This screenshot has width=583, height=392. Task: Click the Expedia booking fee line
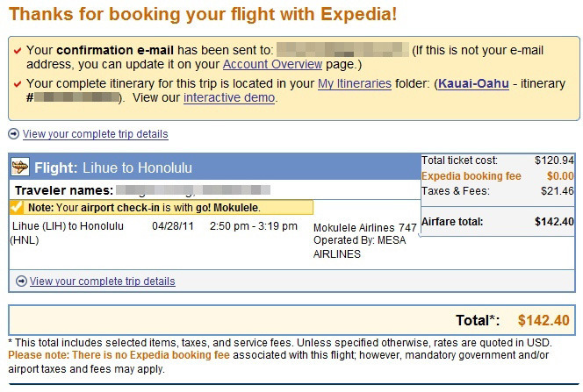click(498, 176)
